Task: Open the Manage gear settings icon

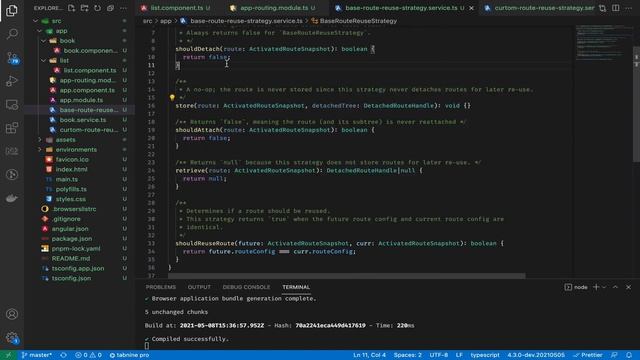Action: [12, 338]
